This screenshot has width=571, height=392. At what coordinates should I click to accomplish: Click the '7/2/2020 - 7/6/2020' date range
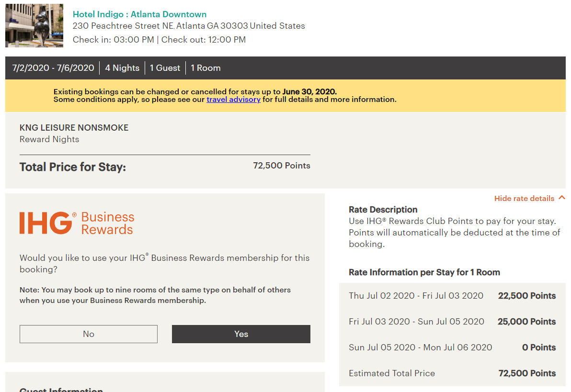(53, 68)
